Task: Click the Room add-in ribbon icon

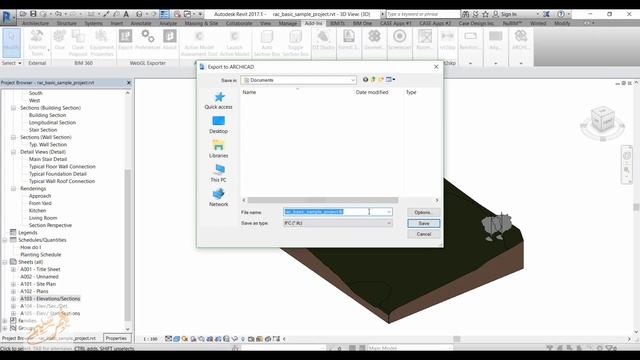Action: (424, 40)
